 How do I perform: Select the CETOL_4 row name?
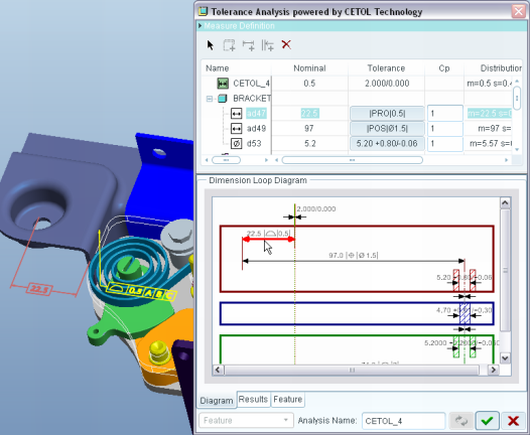pyautogui.click(x=251, y=83)
